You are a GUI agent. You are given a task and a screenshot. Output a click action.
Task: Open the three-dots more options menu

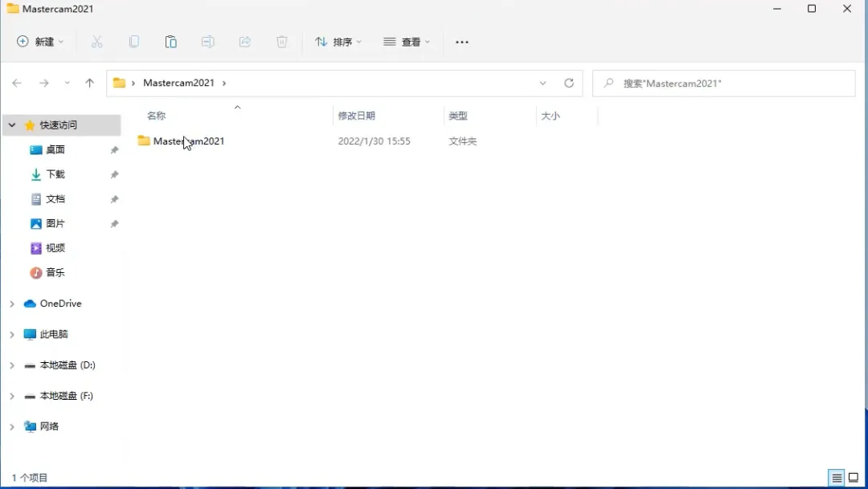click(461, 42)
